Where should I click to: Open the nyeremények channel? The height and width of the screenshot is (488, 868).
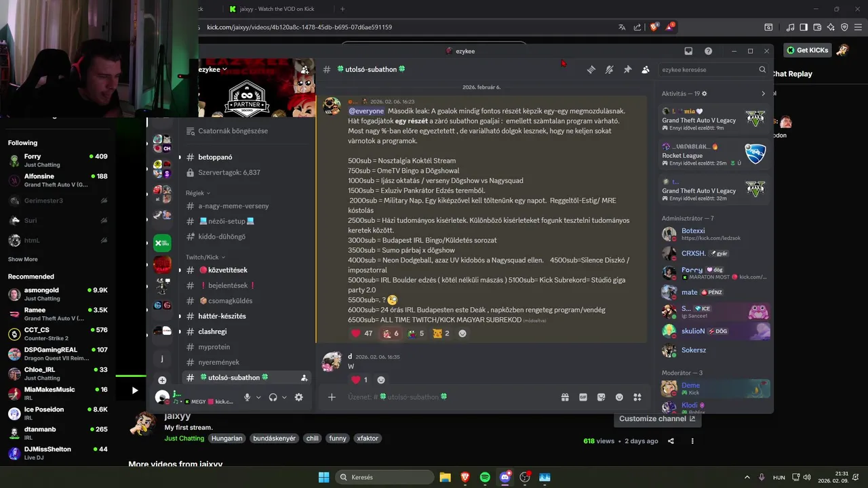coord(245,362)
